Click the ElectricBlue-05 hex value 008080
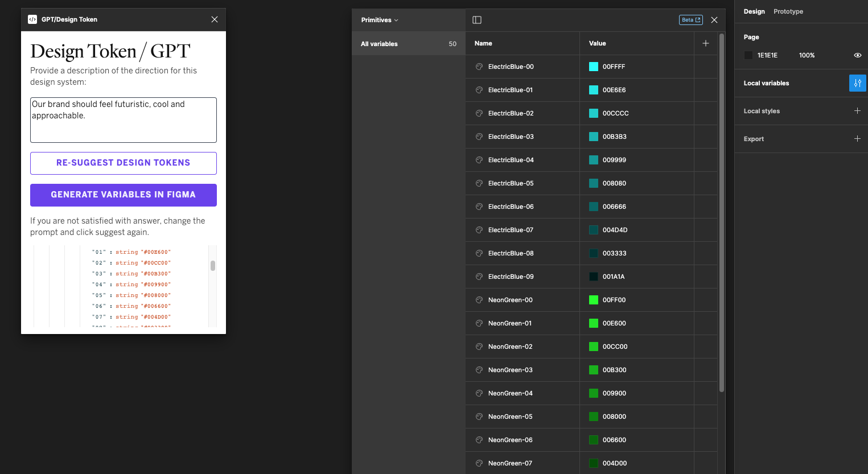 pyautogui.click(x=614, y=183)
